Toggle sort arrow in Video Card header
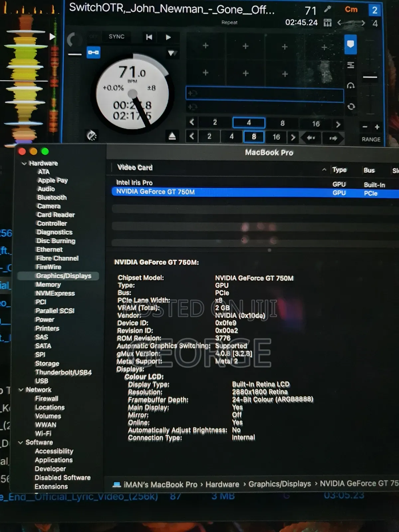399x532 pixels. [x=324, y=170]
